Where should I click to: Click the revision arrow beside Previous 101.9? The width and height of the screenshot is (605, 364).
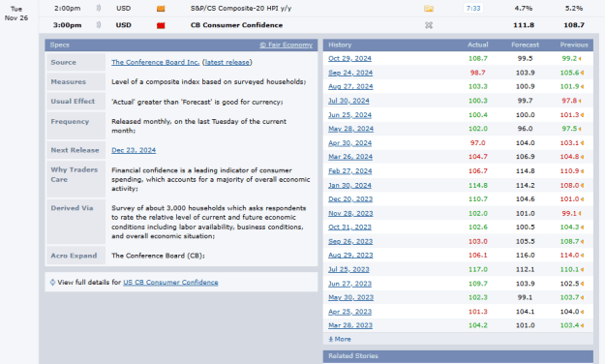coord(582,87)
